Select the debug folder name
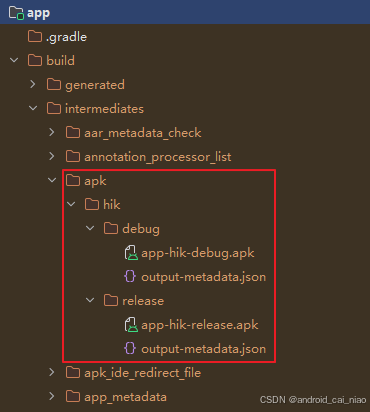 click(141, 229)
